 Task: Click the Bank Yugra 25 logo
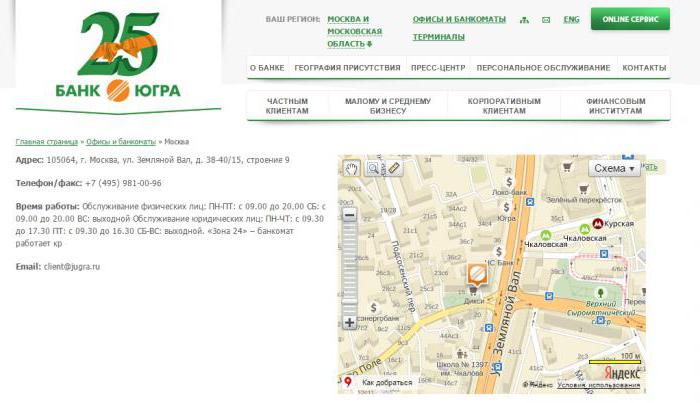pyautogui.click(x=118, y=56)
